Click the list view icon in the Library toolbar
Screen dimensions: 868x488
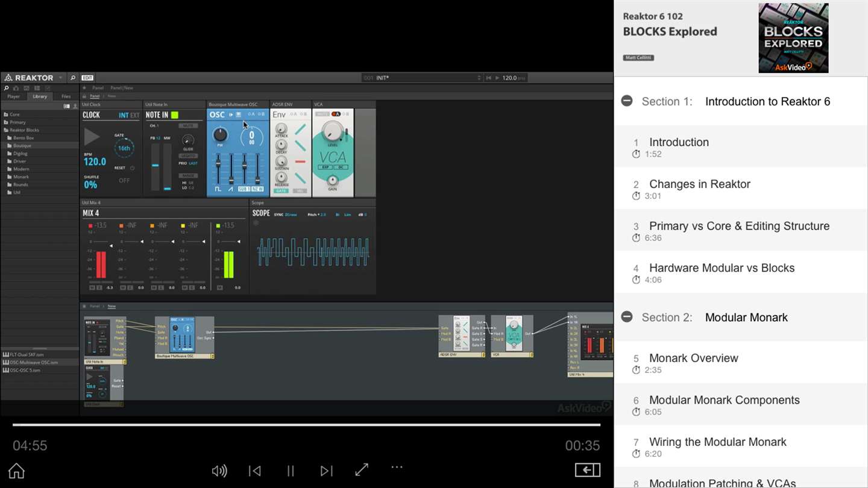(x=66, y=106)
